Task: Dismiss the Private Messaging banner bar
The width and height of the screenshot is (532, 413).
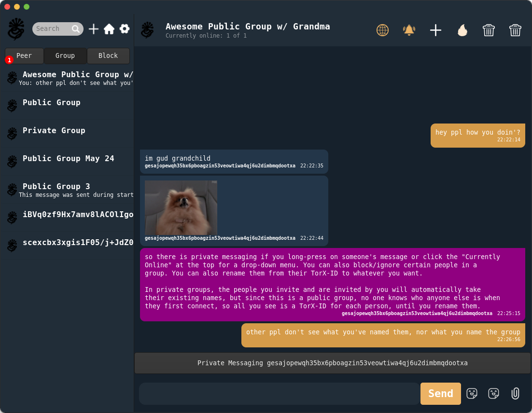Action: tap(333, 363)
